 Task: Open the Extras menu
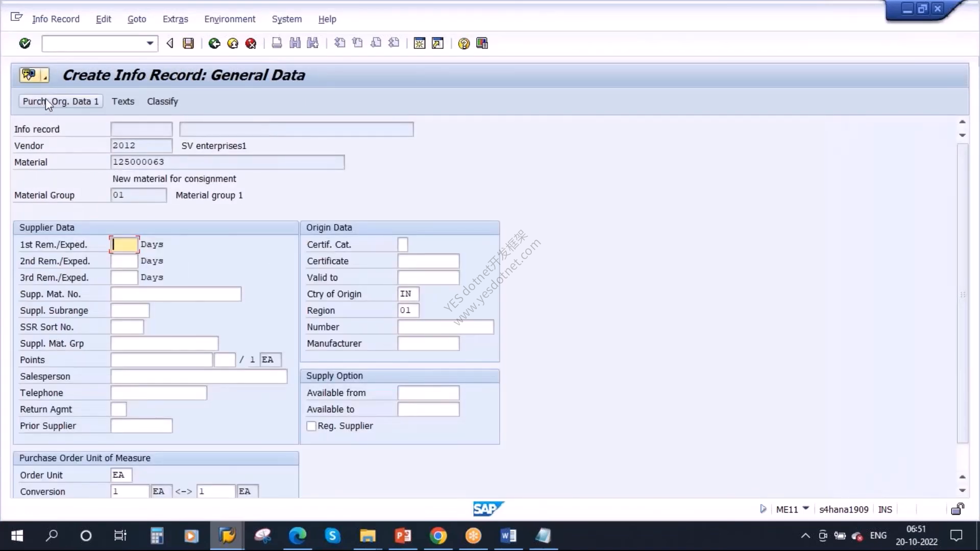pos(175,19)
